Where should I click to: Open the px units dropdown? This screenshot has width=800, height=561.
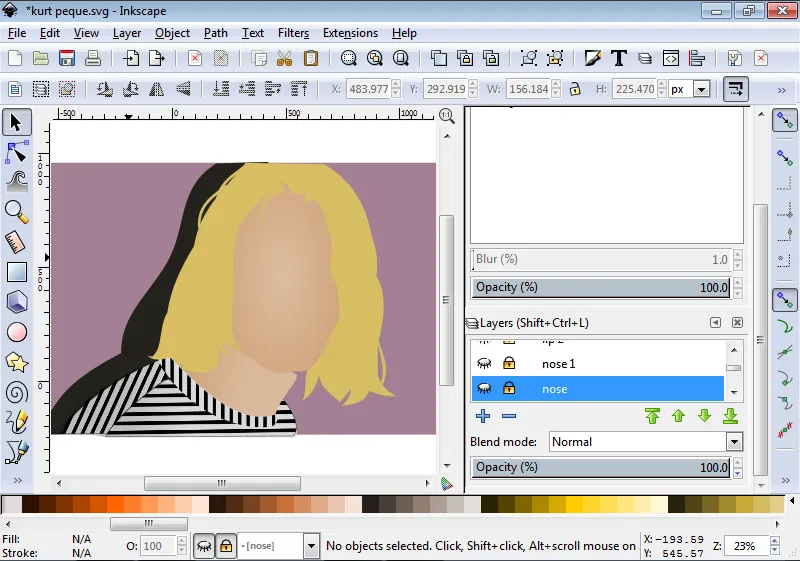tap(702, 89)
